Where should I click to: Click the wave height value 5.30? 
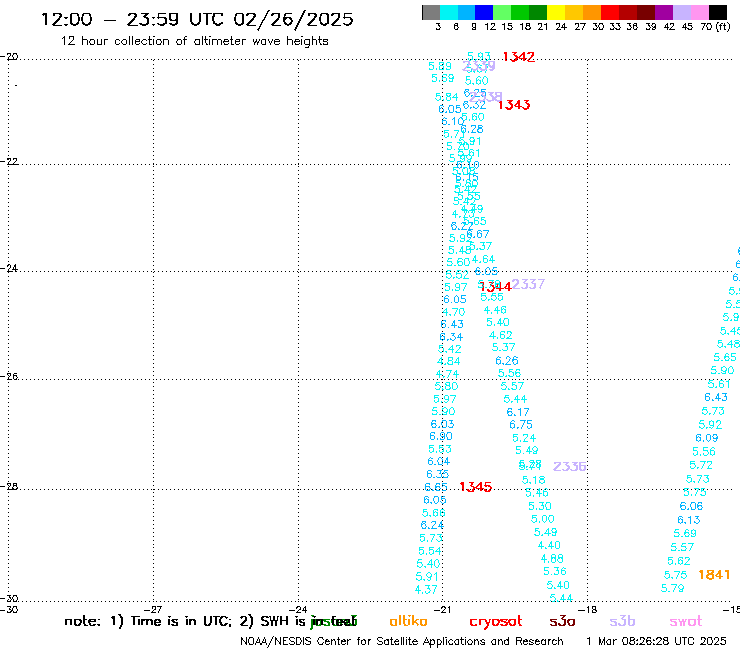tap(539, 506)
